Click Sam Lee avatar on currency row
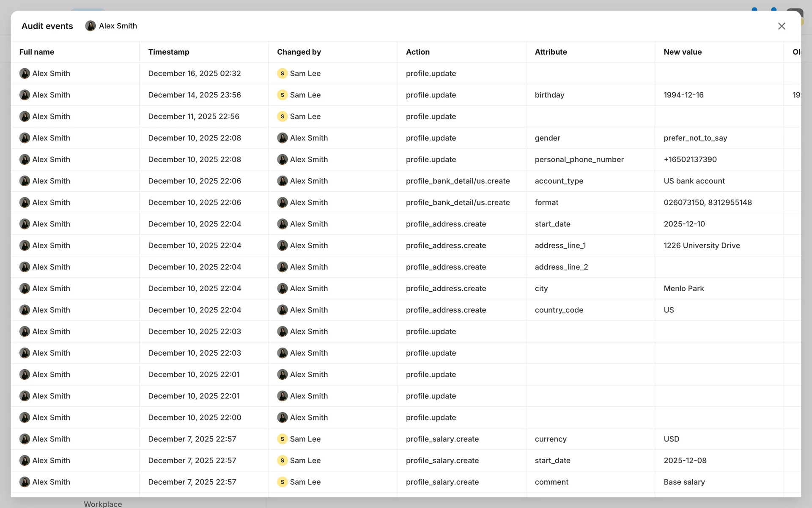This screenshot has width=812, height=508. click(282, 439)
